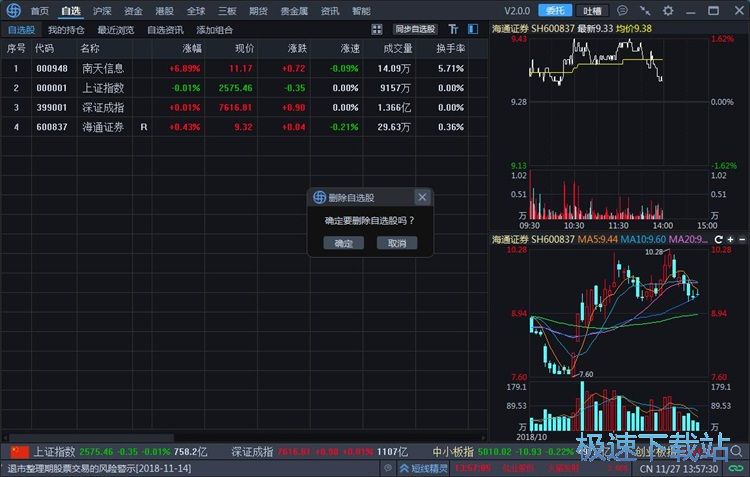The height and width of the screenshot is (477, 750).
Task: Click the shrink window arrows icon
Action: click(645, 10)
